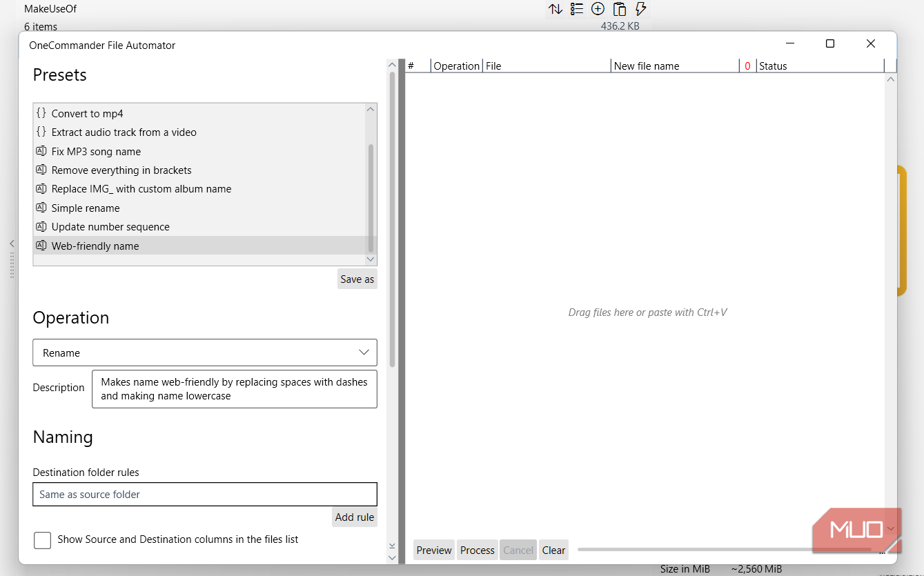This screenshot has width=924, height=576.
Task: Click the double chevron jump-to-bottom arrow
Action: point(392,546)
